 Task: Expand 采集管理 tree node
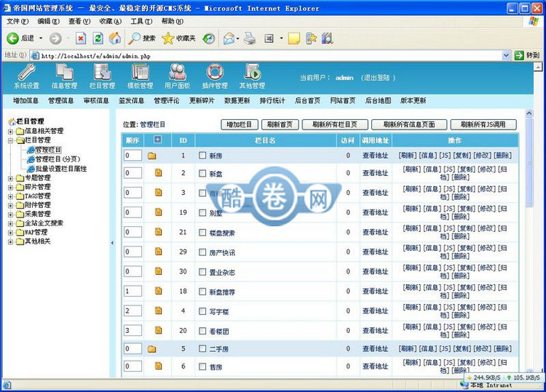pyautogui.click(x=10, y=215)
